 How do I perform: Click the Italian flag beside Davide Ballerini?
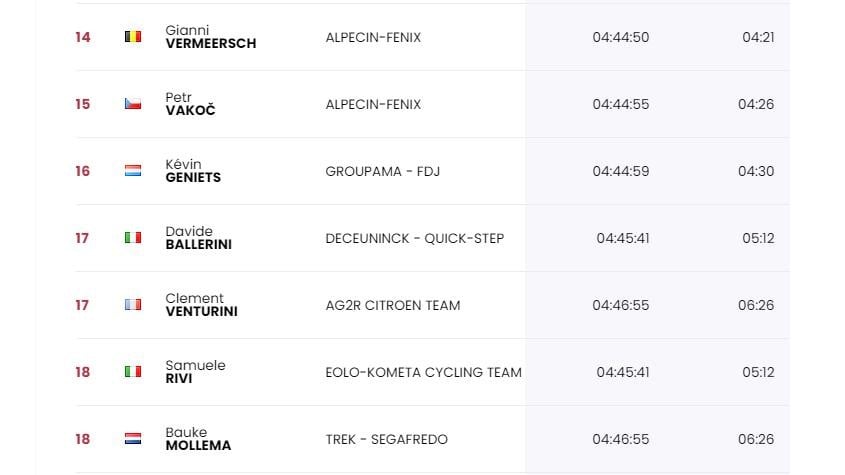[x=133, y=238]
